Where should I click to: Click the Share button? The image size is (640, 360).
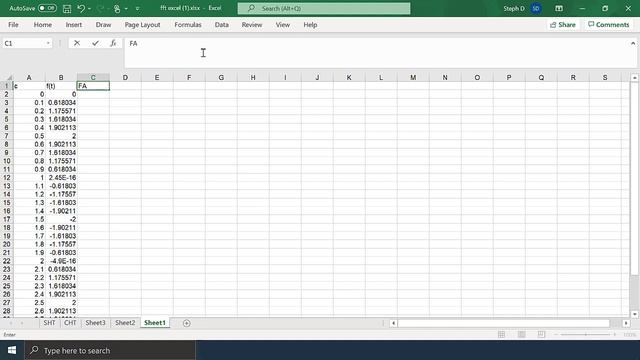pyautogui.click(x=562, y=25)
